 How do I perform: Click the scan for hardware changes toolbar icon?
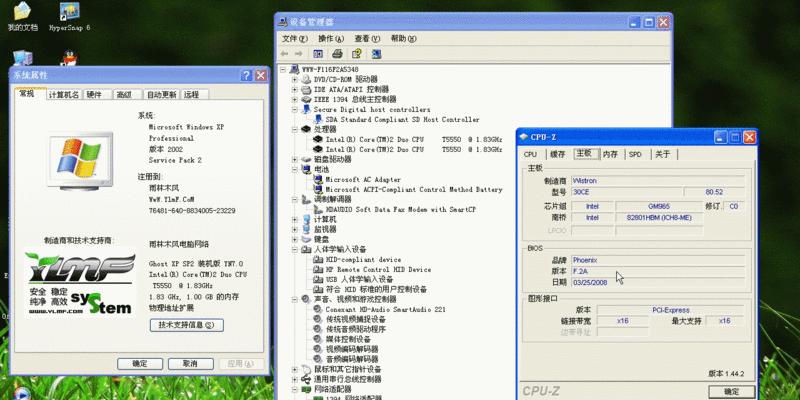pos(376,54)
